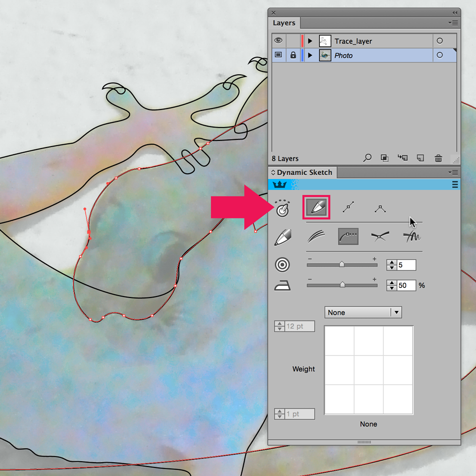Viewport: 476px width, 476px height.
Task: Select the straight line segment mode
Action: 348,207
